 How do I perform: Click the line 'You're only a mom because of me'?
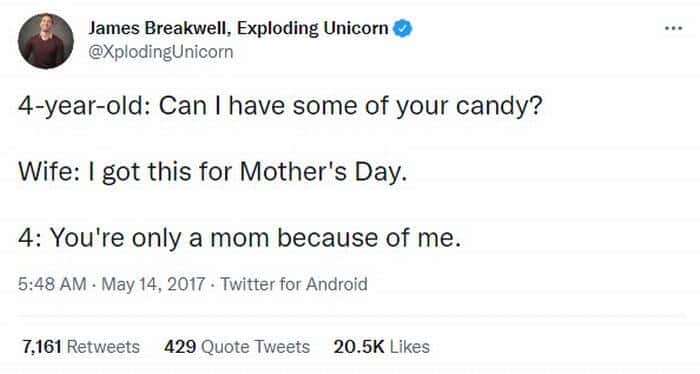click(239, 237)
